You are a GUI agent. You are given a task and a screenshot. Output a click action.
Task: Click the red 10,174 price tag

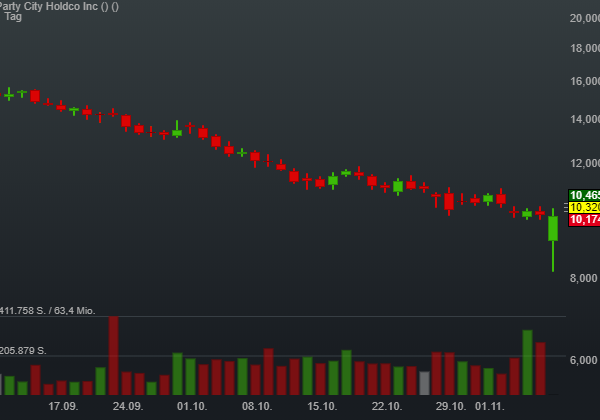coord(584,220)
